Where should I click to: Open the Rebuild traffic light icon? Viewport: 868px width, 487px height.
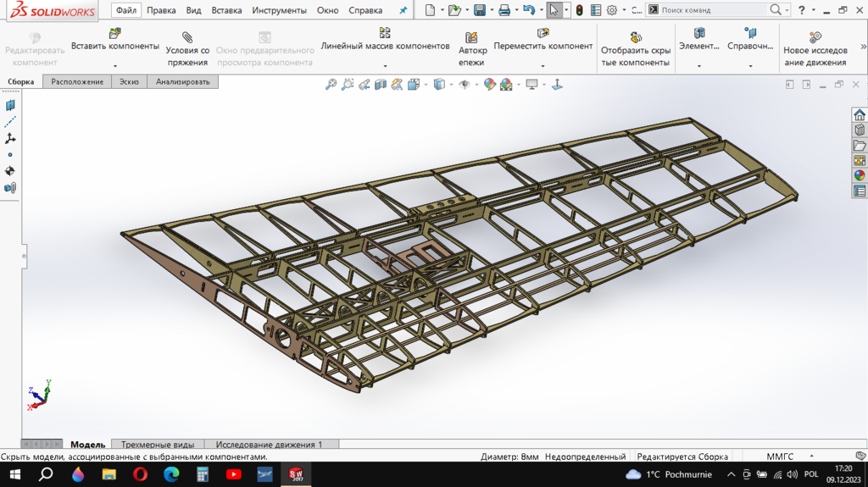pos(579,10)
